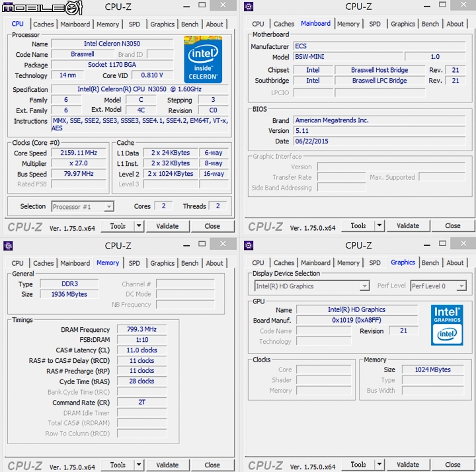Image resolution: width=476 pixels, height=472 pixels.
Task: Click the CPU-Z app icon in Memory window title bar
Action: point(8,245)
